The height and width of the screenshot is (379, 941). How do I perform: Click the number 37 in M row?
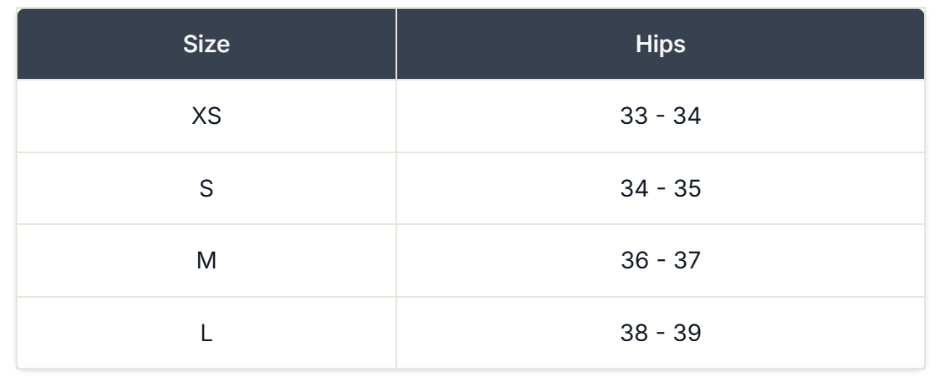tap(687, 260)
